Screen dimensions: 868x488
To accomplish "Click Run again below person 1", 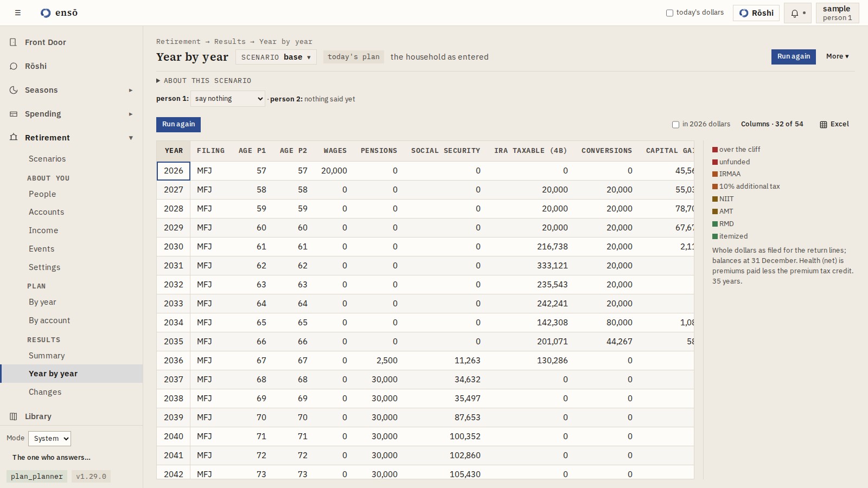I will 178,125.
